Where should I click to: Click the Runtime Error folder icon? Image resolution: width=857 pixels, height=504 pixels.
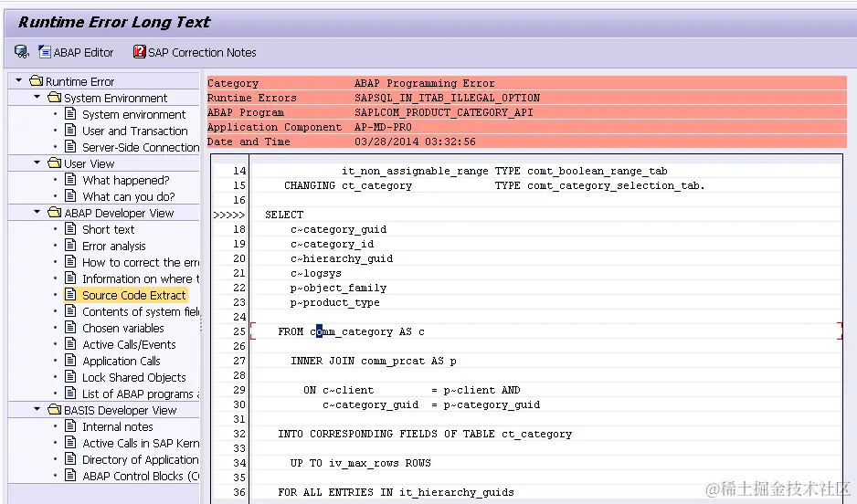point(36,81)
